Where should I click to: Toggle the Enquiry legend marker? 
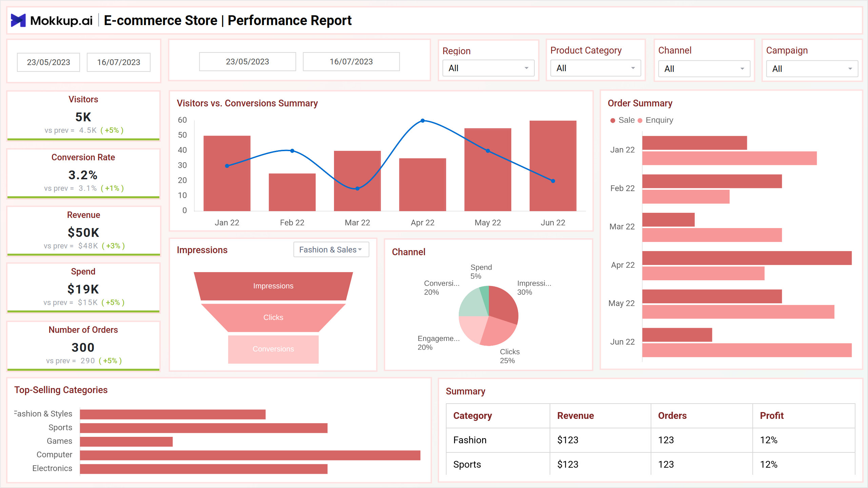640,121
